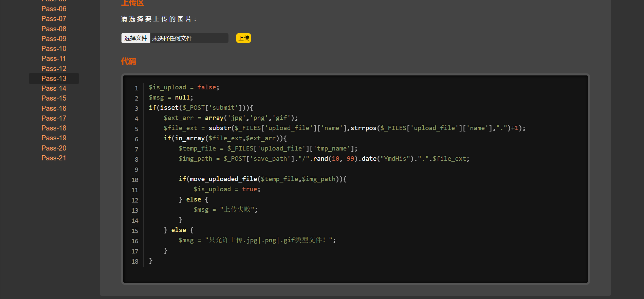
Task: Select Pass-19 from the list
Action: (54, 138)
